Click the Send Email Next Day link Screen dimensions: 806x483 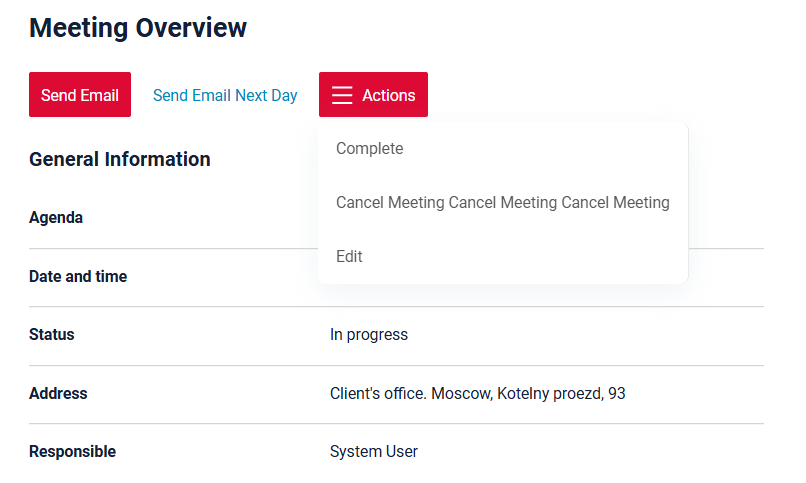tap(225, 95)
